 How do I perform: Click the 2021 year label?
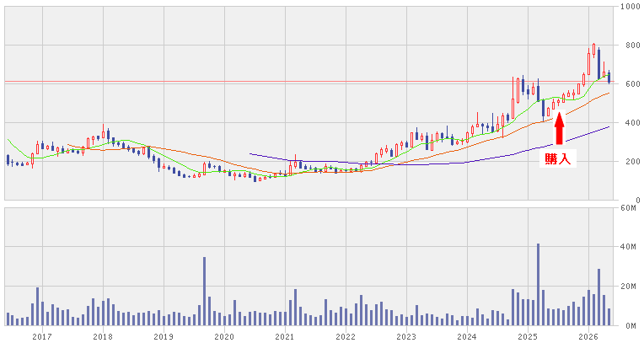(x=285, y=337)
